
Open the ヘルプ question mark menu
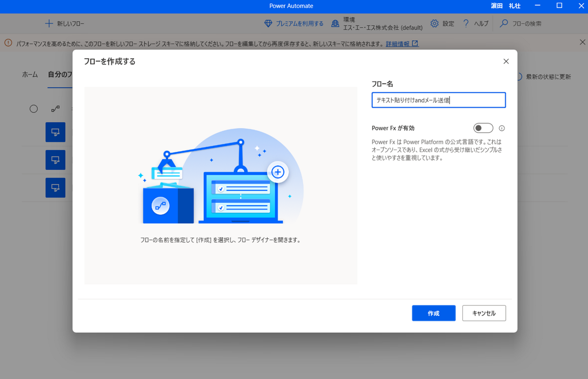(x=475, y=24)
